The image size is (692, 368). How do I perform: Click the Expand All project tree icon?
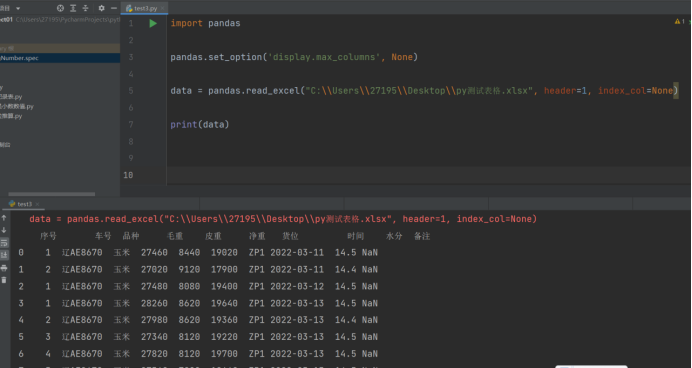[x=73, y=8]
